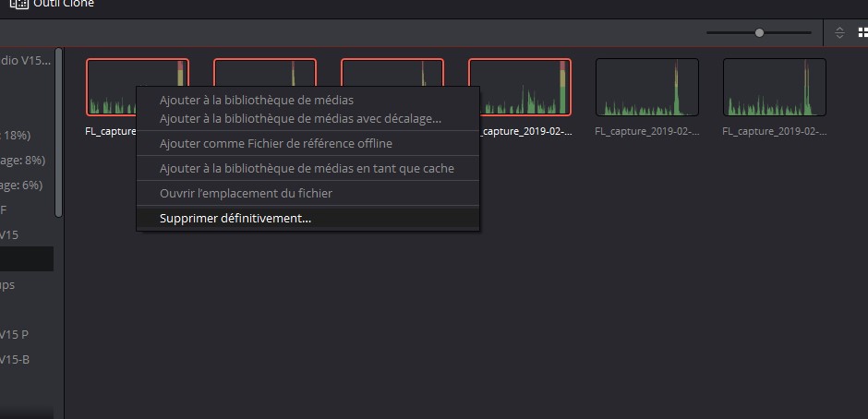The width and height of the screenshot is (868, 419).
Task: Select the second red-bordered clip thumbnail
Action: pos(265,72)
